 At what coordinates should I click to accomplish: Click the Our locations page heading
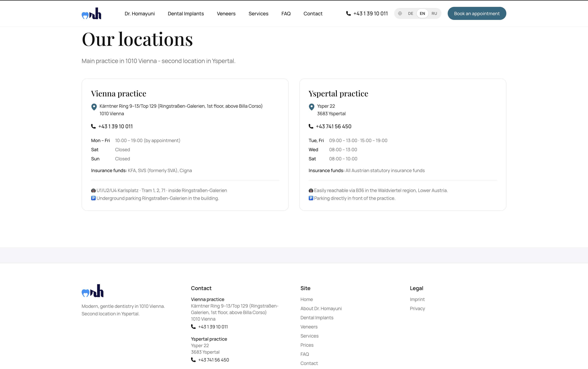pyautogui.click(x=137, y=39)
